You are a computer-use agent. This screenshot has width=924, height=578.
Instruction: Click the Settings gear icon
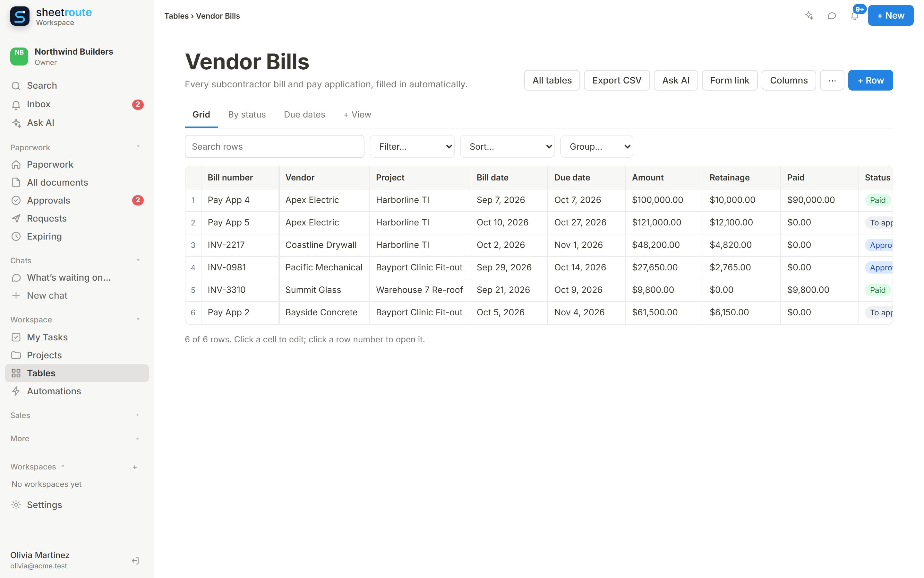16,504
